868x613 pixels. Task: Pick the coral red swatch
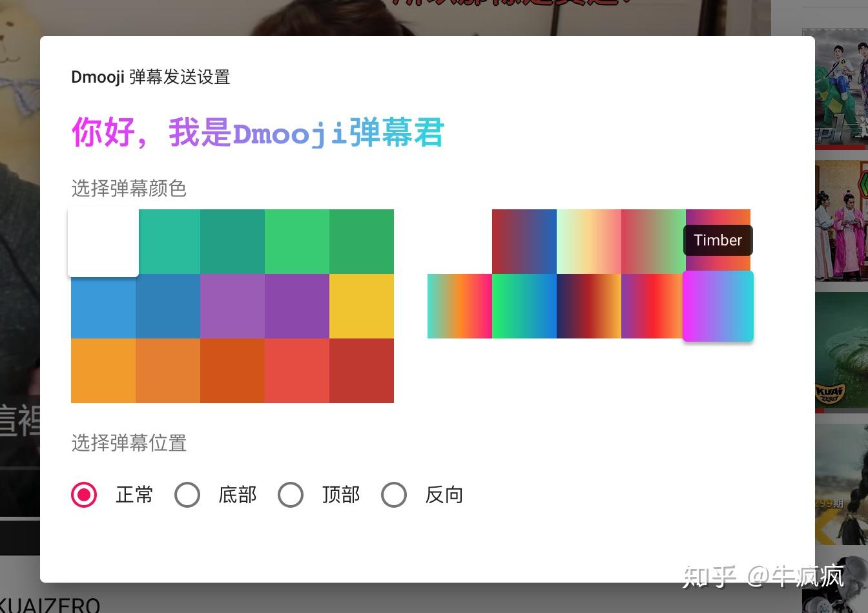[297, 371]
